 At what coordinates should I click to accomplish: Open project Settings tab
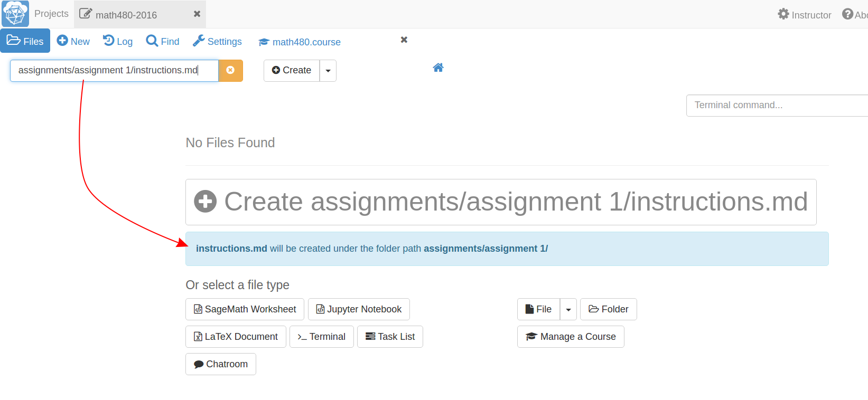click(x=217, y=41)
